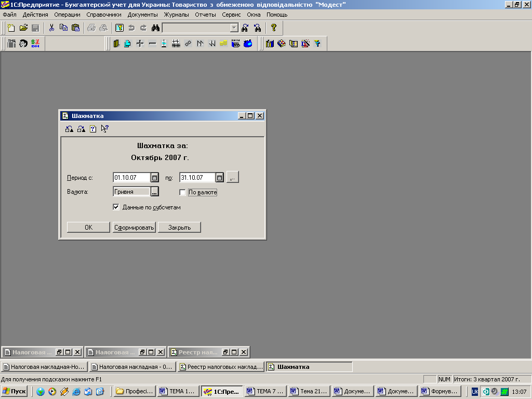Click the binoculars Find icon

tap(155, 28)
